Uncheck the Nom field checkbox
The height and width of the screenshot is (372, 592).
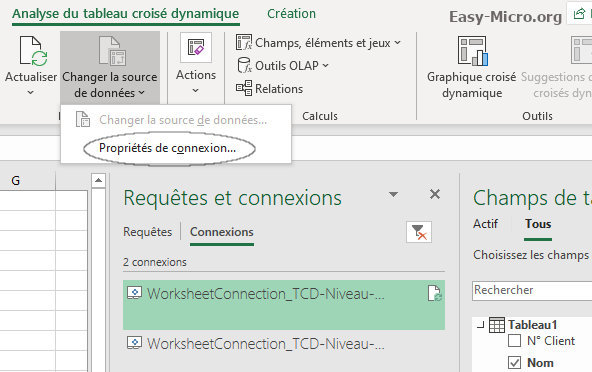(514, 363)
